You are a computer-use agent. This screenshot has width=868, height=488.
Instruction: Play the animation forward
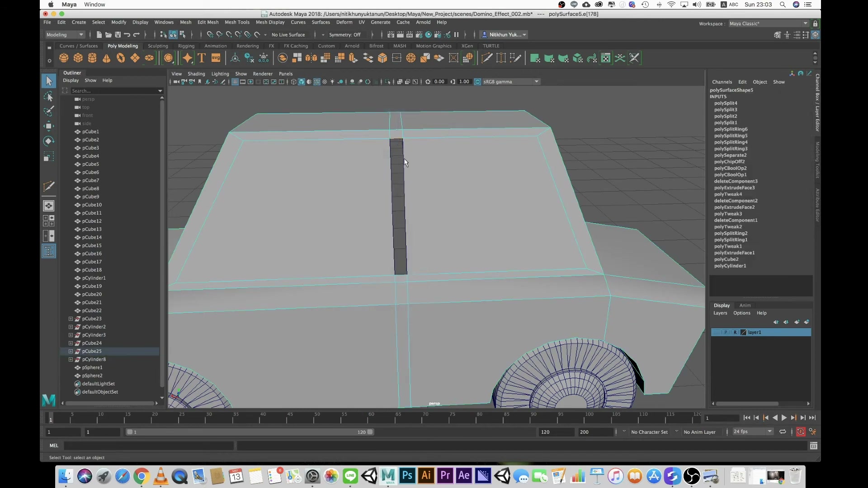coord(784,418)
